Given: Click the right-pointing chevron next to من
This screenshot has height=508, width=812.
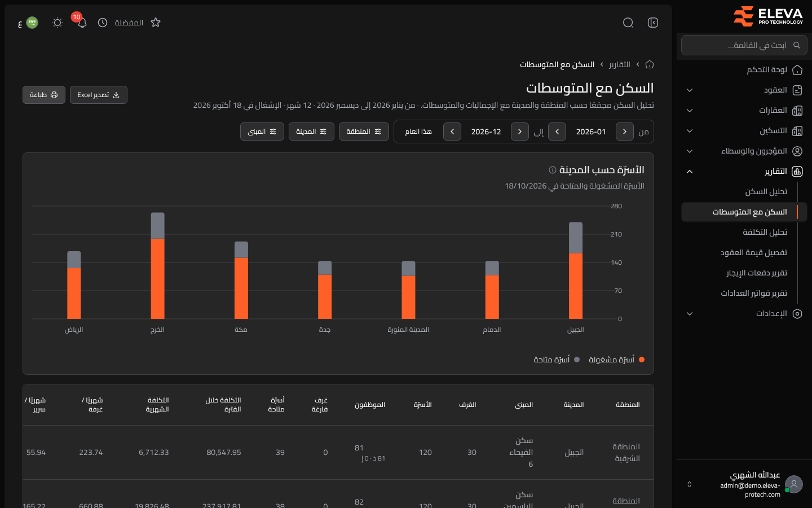Looking at the screenshot, I should point(625,132).
